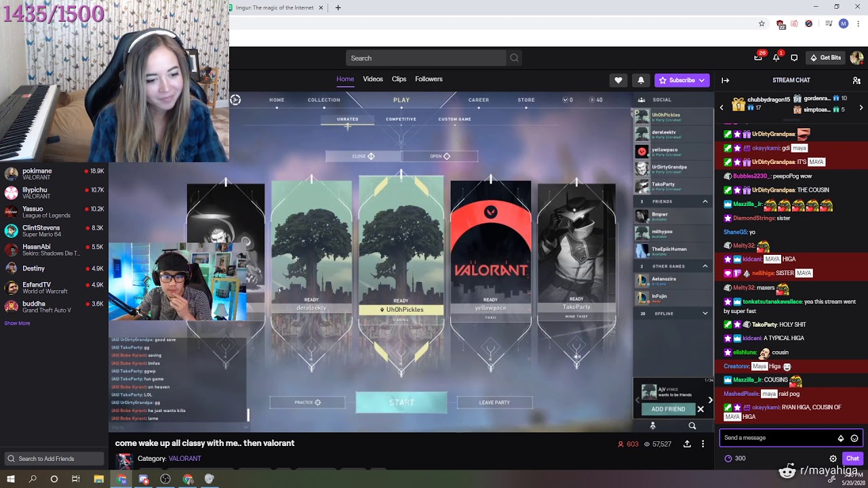The width and height of the screenshot is (868, 488).
Task: Click the Valorant START button
Action: (401, 403)
